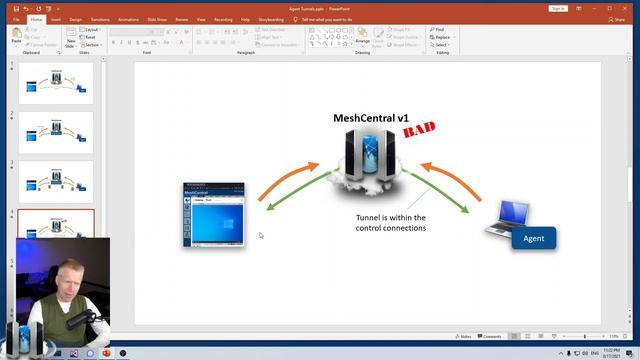Click the Reset slide button

[x=87, y=37]
